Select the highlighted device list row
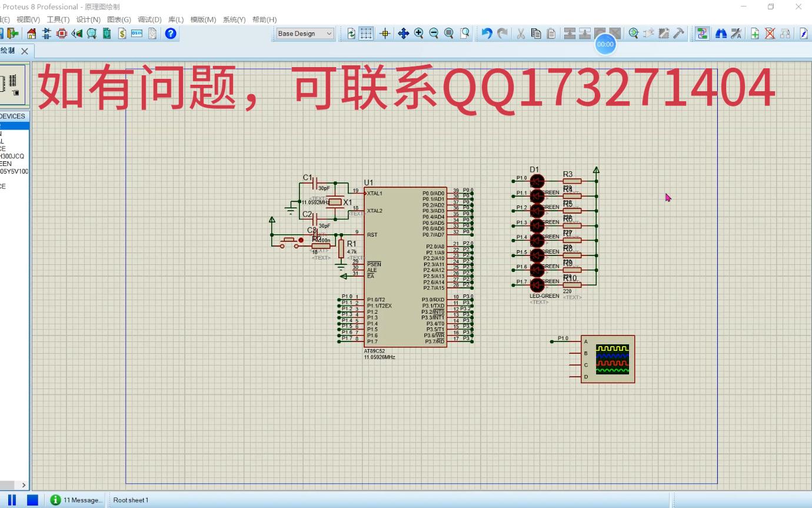 pos(14,125)
